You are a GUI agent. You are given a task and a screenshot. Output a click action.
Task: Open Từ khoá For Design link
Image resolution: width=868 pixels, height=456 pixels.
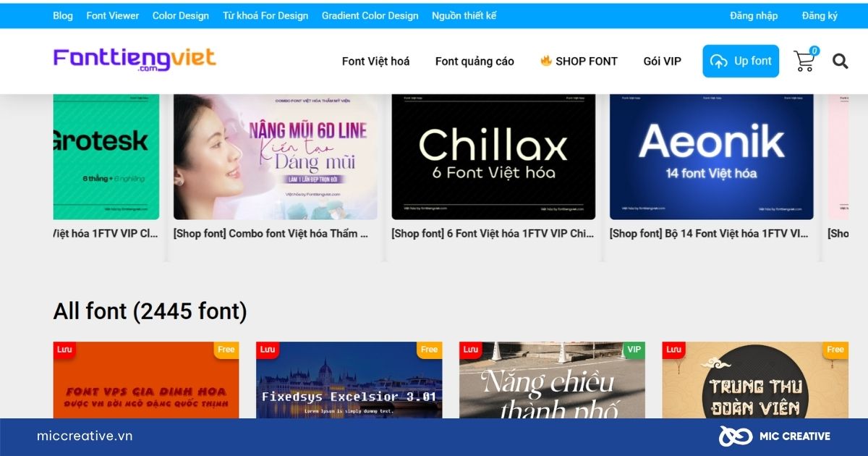tap(265, 15)
